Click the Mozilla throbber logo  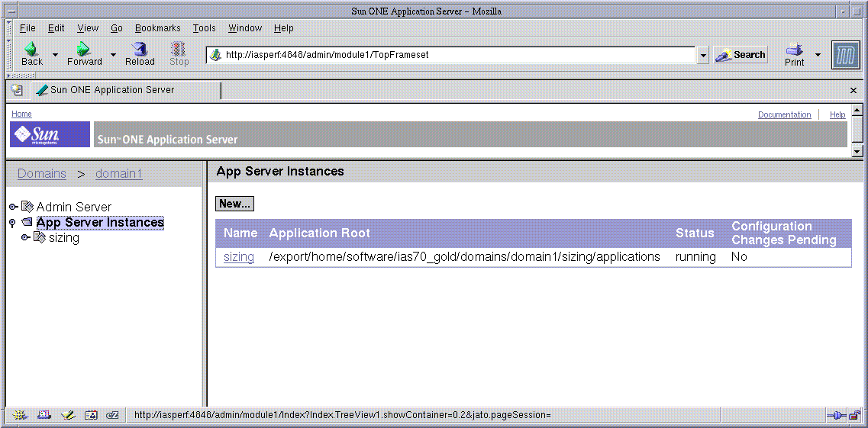(x=845, y=55)
